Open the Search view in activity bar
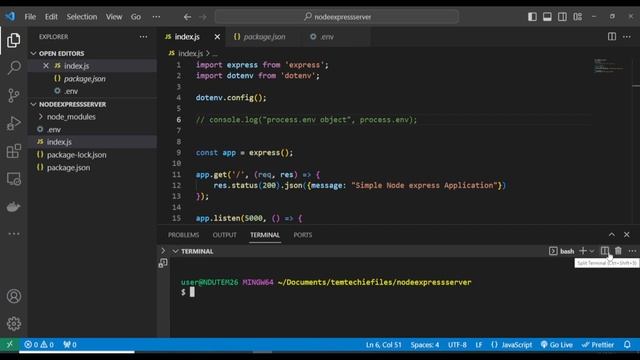 click(x=13, y=67)
